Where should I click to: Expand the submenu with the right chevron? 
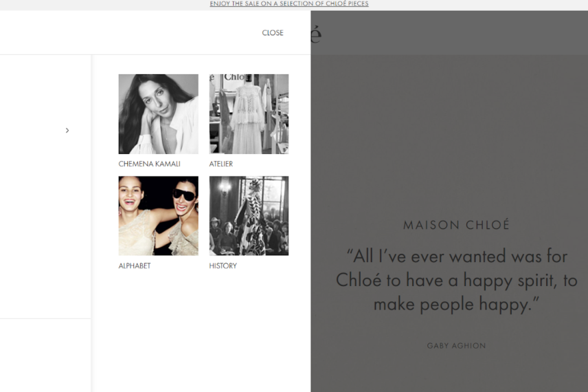pos(67,130)
